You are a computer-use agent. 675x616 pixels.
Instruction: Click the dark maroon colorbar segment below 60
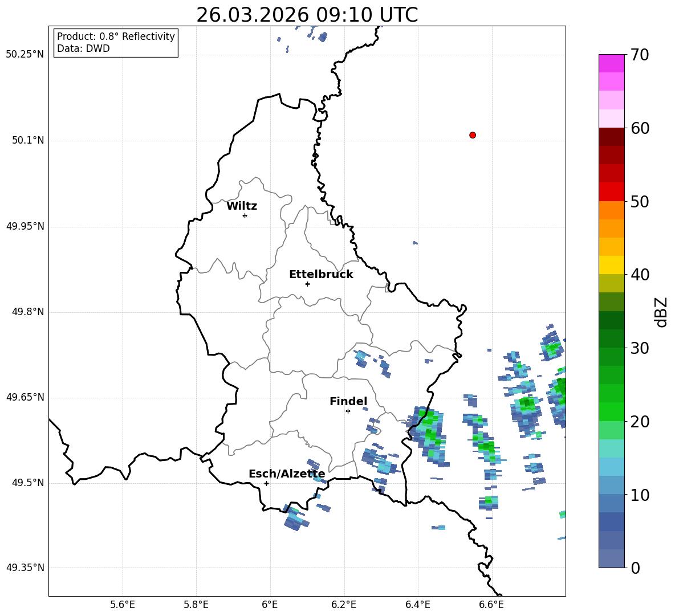tap(611, 137)
